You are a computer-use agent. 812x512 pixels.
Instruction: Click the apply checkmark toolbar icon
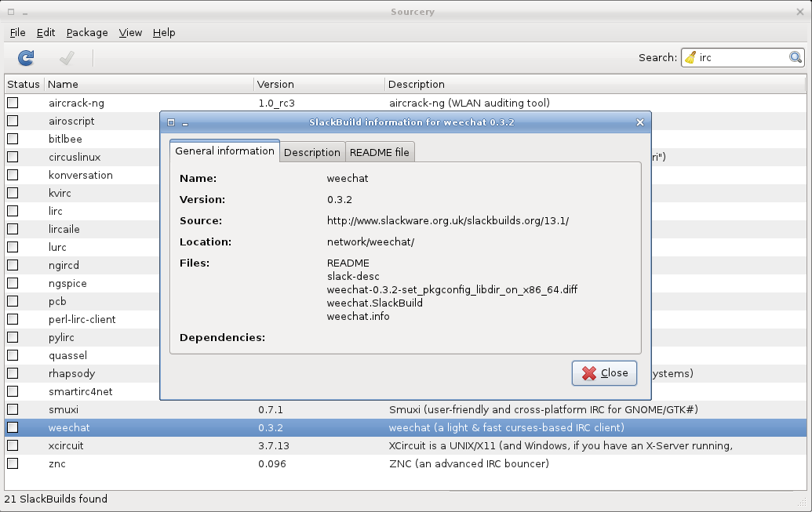tap(67, 58)
